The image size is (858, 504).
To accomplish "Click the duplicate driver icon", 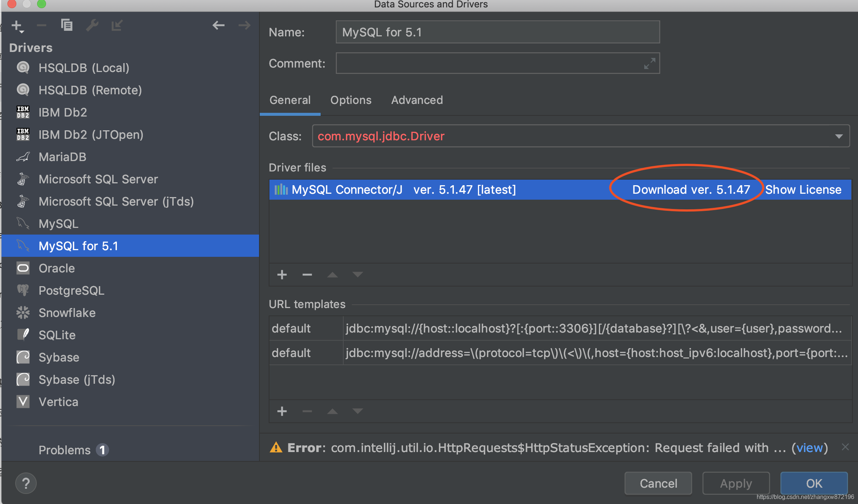I will 67,25.
